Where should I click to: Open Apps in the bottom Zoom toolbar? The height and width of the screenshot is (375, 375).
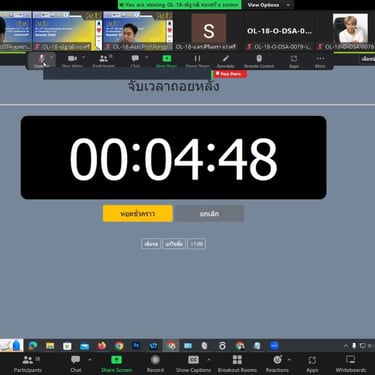[312, 364]
